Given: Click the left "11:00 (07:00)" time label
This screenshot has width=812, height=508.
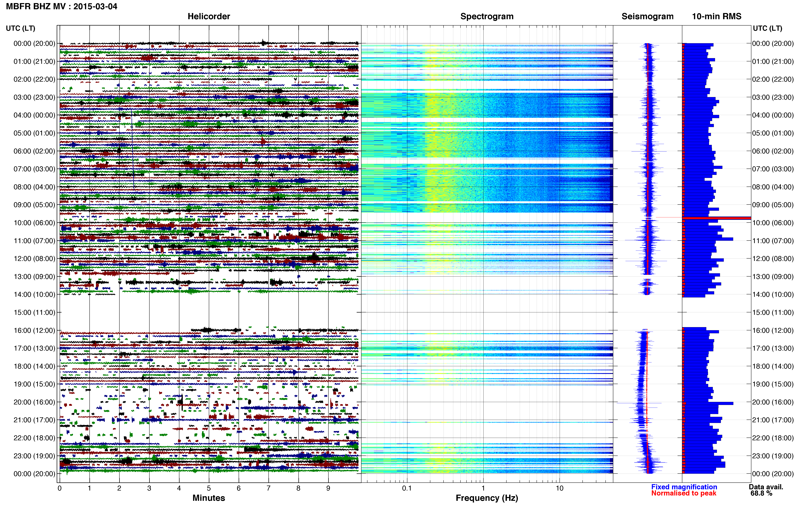Looking at the screenshot, I should tap(34, 241).
